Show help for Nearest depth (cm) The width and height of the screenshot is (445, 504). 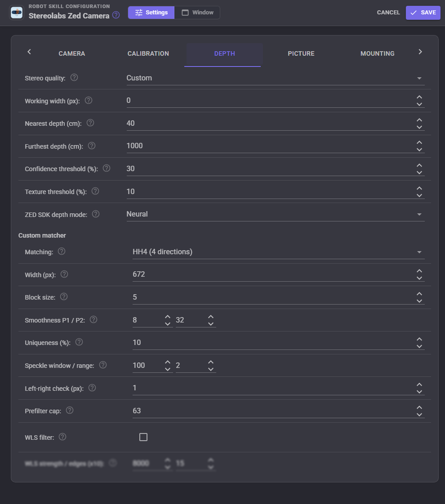pos(90,123)
